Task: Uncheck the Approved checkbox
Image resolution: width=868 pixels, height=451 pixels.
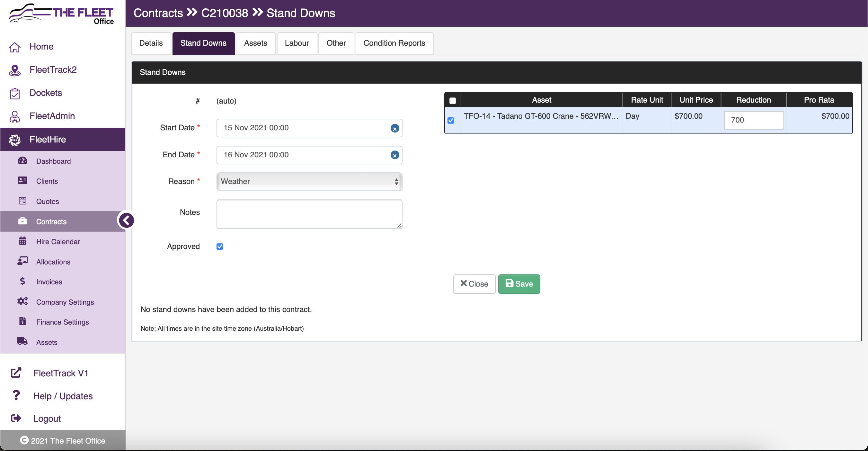Action: [x=220, y=247]
